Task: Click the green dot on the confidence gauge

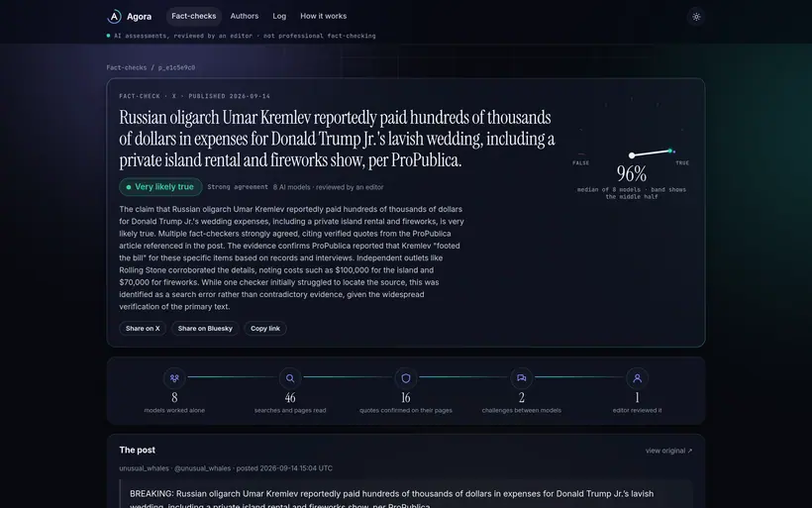Action: coord(670,151)
